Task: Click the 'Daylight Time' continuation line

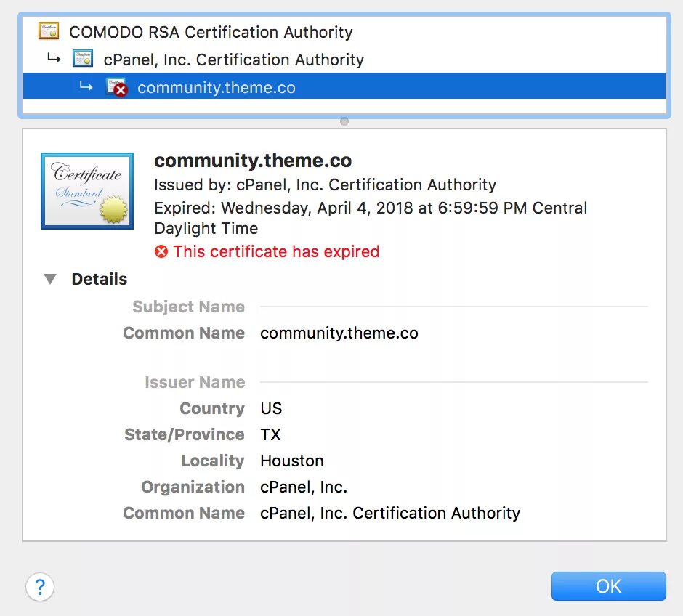Action: click(206, 228)
